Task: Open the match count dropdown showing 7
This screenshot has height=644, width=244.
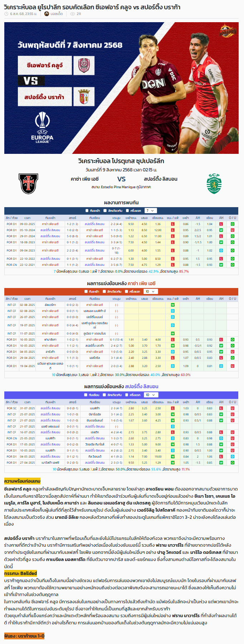Action: click(151, 211)
